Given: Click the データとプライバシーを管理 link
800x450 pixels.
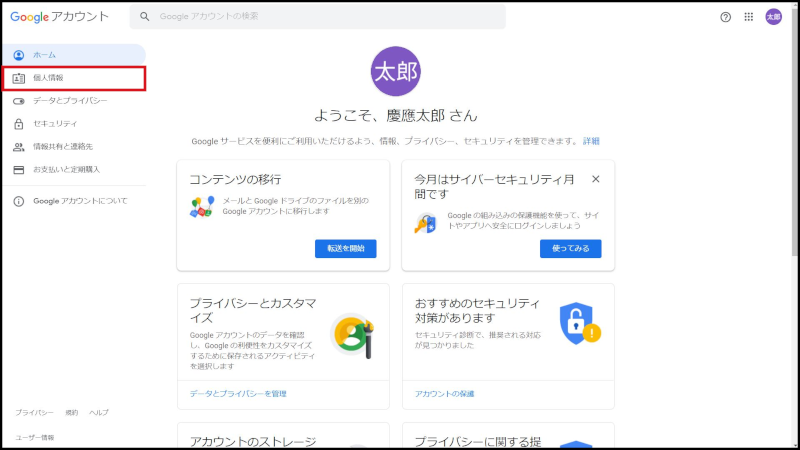Looking at the screenshot, I should pos(238,394).
